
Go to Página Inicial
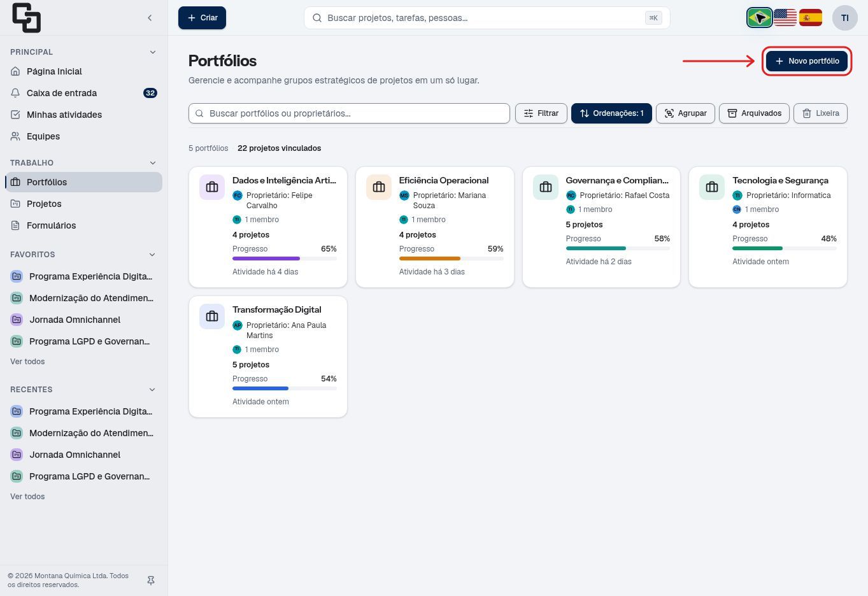83,71
